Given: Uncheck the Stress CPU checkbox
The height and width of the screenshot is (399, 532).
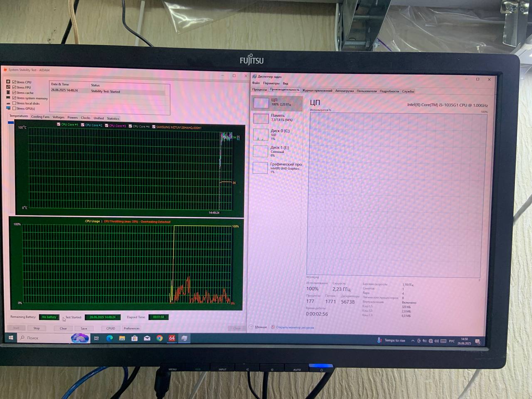Looking at the screenshot, I should pos(14,82).
